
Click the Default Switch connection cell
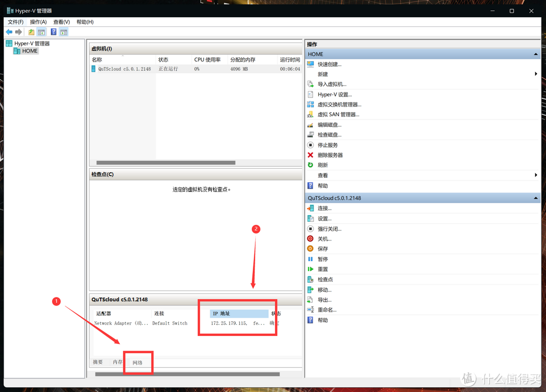click(x=170, y=323)
